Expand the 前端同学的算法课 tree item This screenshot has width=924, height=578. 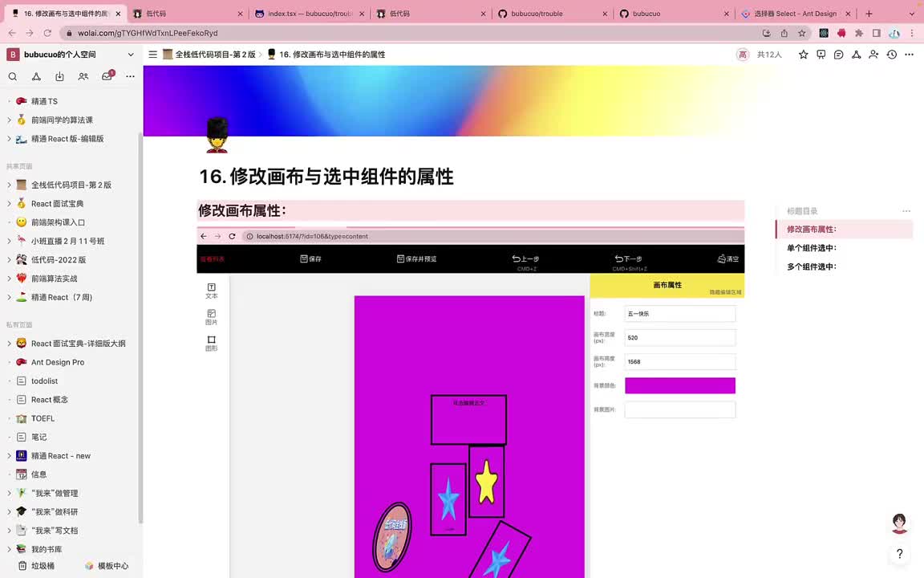[x=9, y=120]
